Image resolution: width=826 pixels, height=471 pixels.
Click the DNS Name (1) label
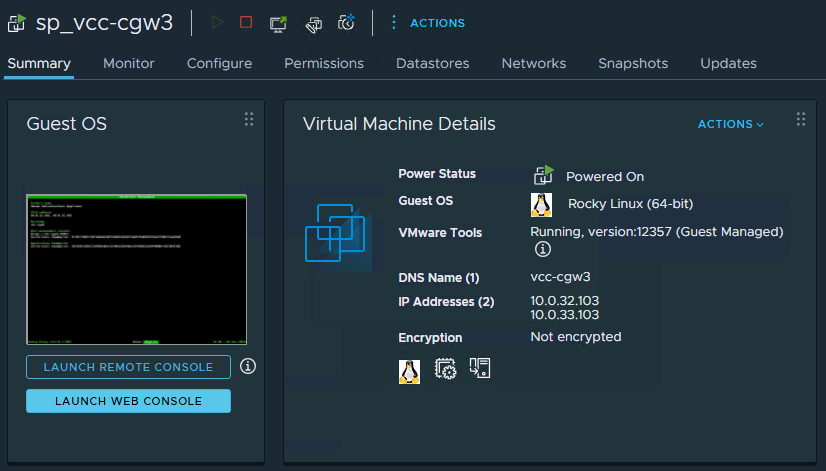pos(439,278)
